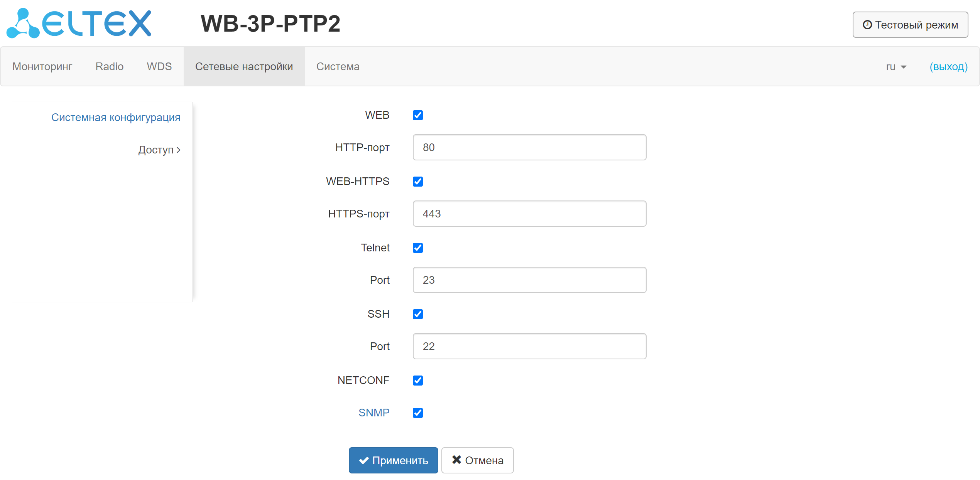980x480 pixels.
Task: Toggle the WEB-HTTPS checkbox
Action: [x=417, y=182]
